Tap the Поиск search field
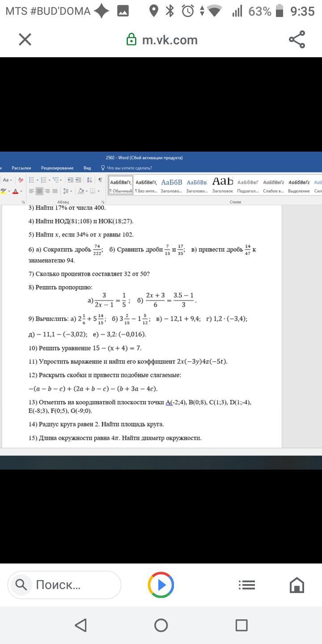This screenshot has width=322, height=644. coord(64,585)
